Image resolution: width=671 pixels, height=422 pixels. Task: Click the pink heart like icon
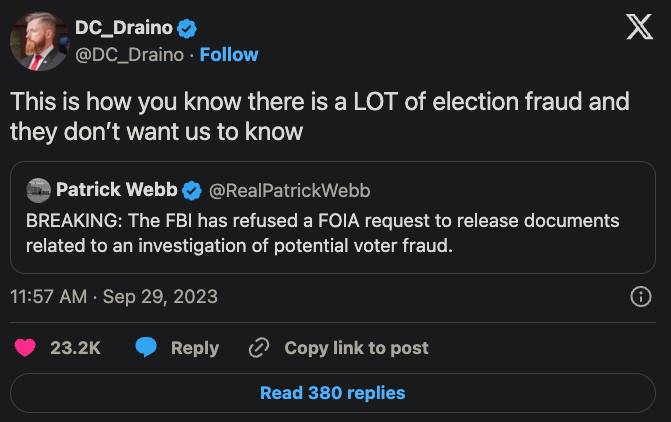pyautogui.click(x=25, y=347)
